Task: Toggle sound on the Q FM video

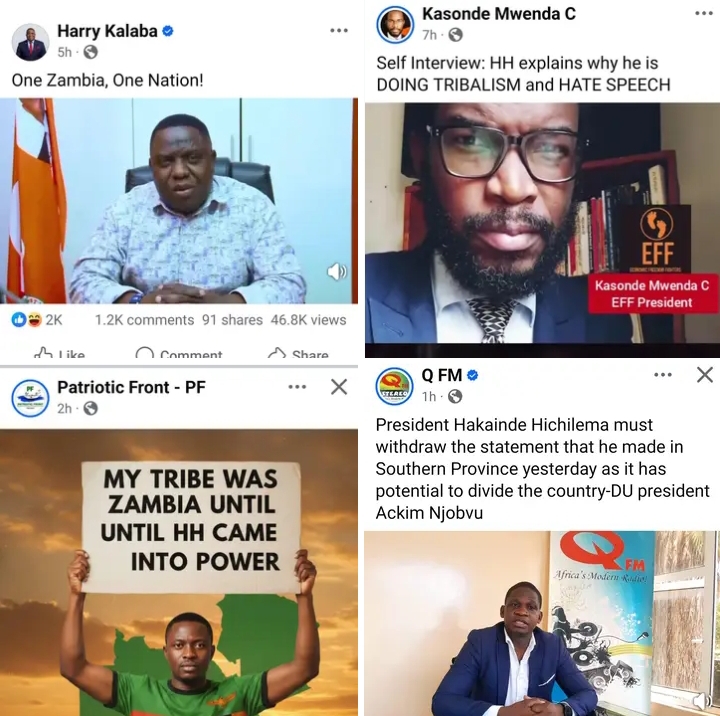Action: [x=701, y=701]
